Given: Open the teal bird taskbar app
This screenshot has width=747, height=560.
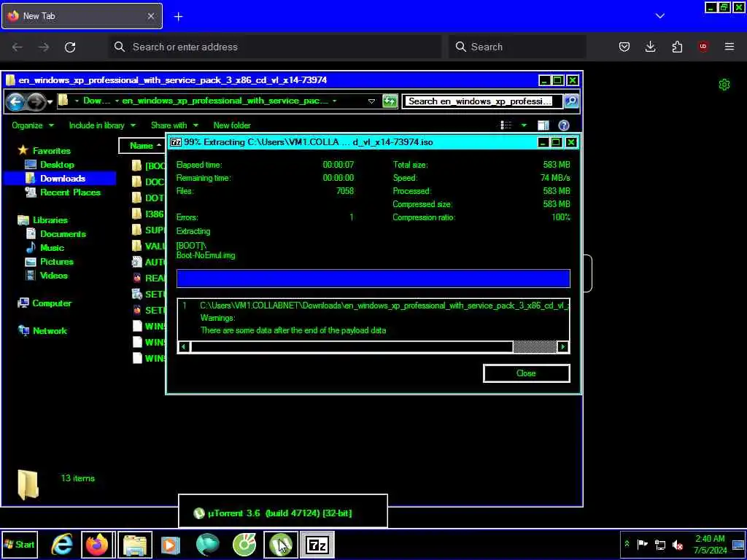Looking at the screenshot, I should pyautogui.click(x=208, y=545).
